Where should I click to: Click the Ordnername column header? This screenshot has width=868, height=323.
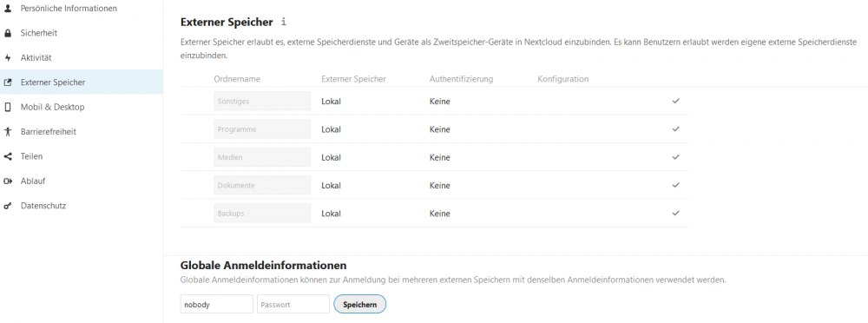click(x=237, y=79)
